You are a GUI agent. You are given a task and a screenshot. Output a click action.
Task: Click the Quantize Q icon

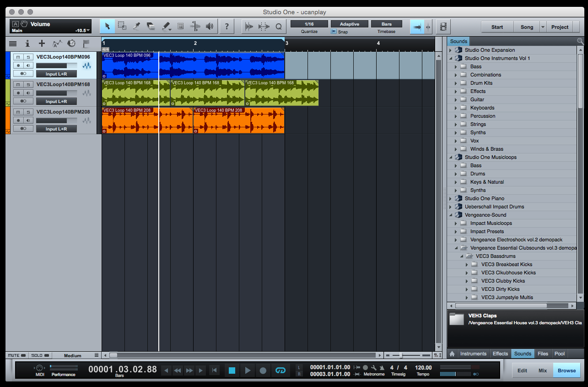pos(278,27)
